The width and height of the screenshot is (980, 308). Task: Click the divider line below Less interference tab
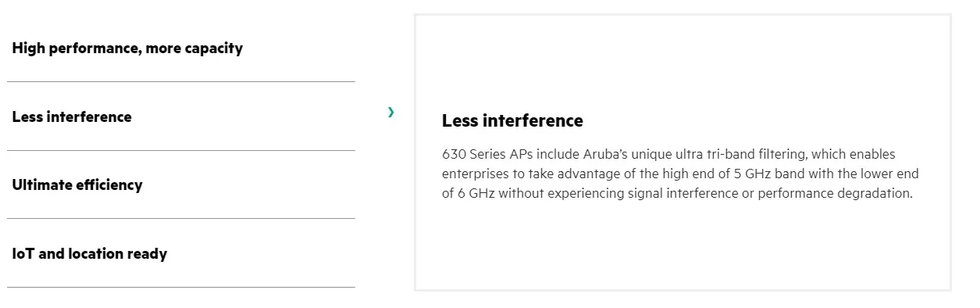click(181, 150)
